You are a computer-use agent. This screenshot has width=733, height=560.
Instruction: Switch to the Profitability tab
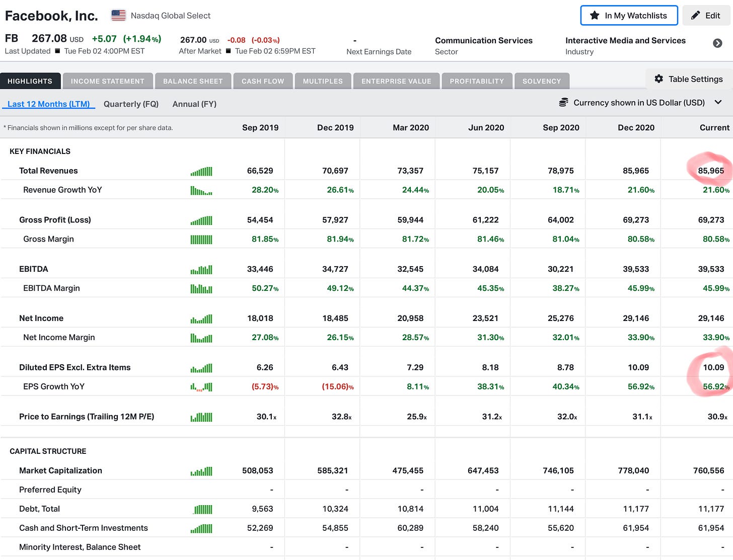[x=477, y=81]
